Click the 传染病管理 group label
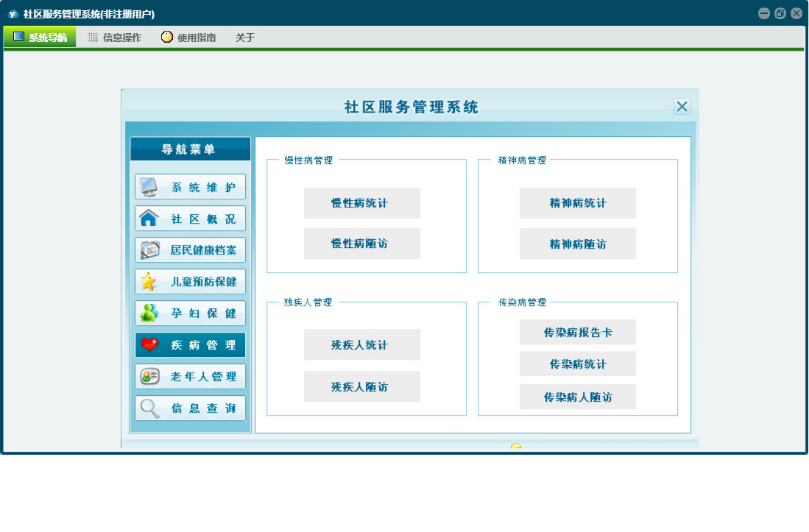 [x=522, y=302]
